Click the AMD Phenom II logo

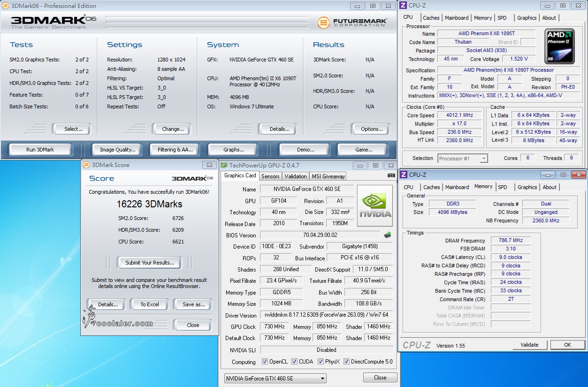coord(559,46)
